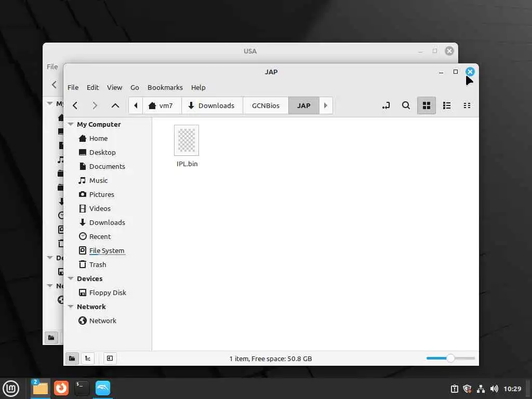Image resolution: width=532 pixels, height=399 pixels.
Task: Open vm7 home in path bar
Action: [162, 105]
